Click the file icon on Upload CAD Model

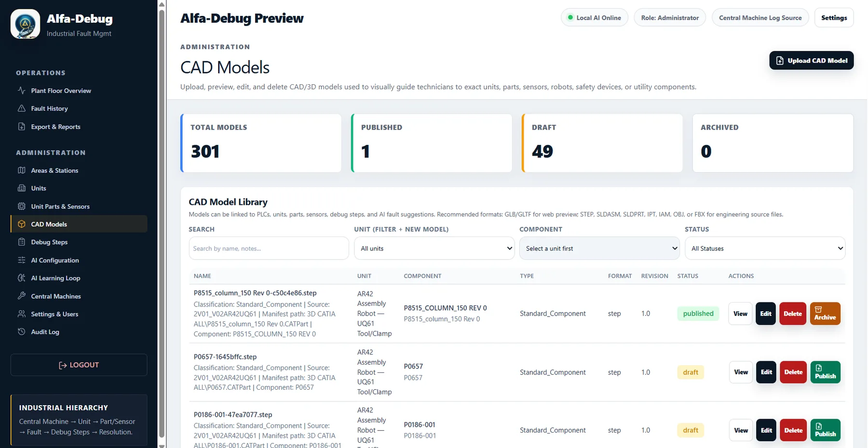tap(780, 61)
